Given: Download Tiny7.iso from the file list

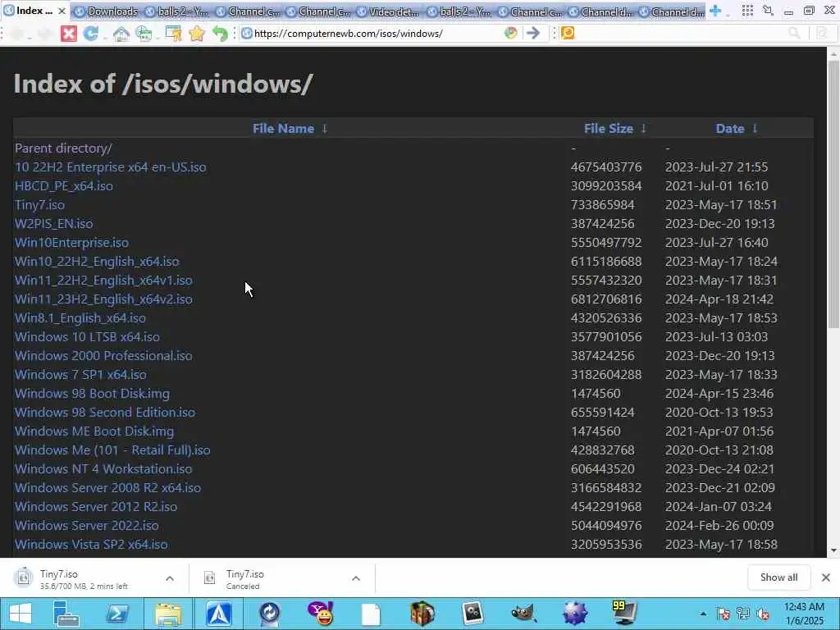Looking at the screenshot, I should (x=39, y=204).
